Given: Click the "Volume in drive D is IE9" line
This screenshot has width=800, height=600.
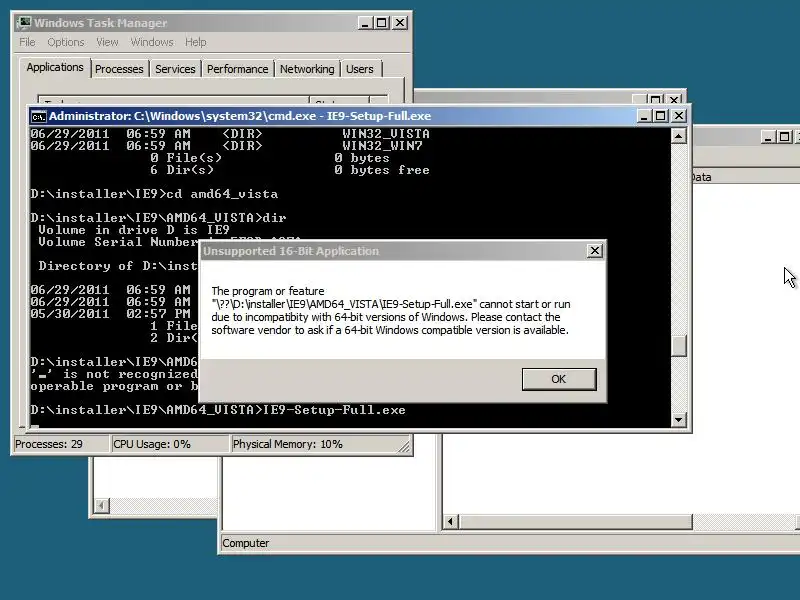Looking at the screenshot, I should [134, 230].
